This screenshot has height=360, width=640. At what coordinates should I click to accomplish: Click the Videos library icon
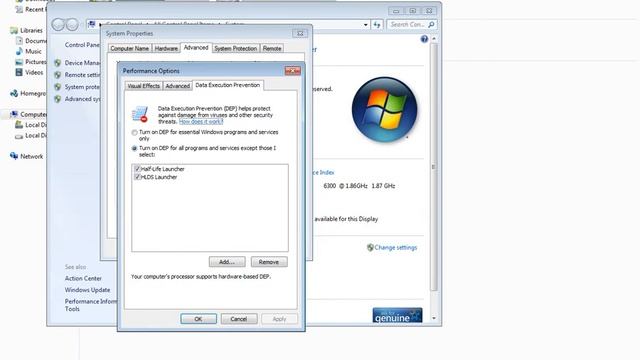(19, 72)
